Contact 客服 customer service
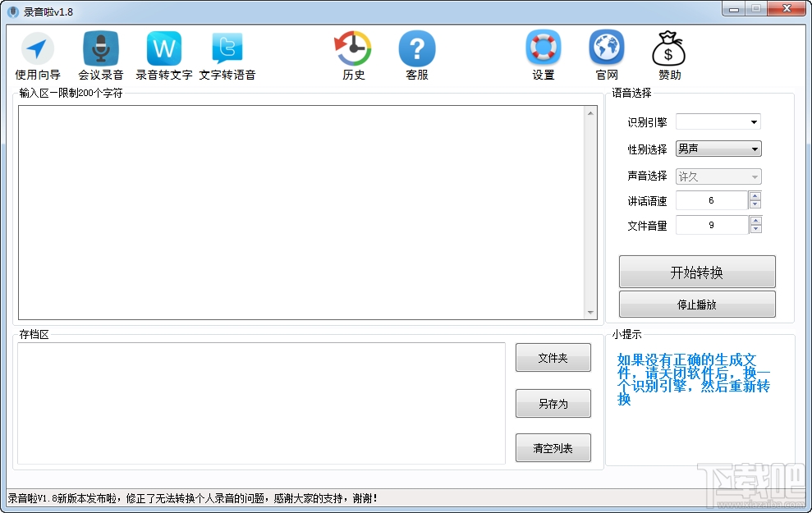The height and width of the screenshot is (513, 812). point(417,53)
